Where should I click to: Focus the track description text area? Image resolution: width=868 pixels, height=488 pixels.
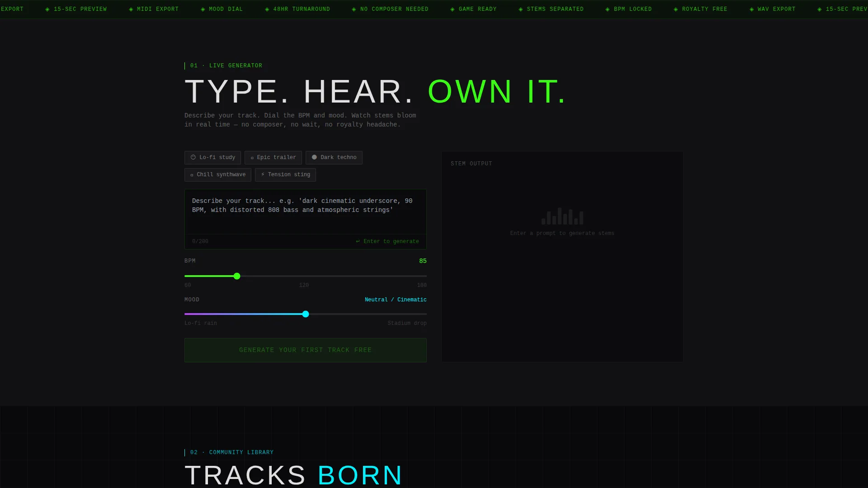(305, 212)
